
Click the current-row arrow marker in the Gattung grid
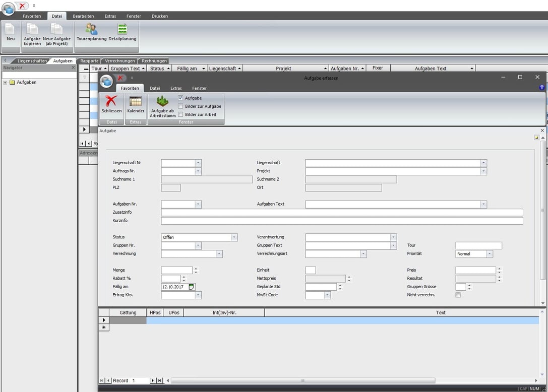coord(104,320)
